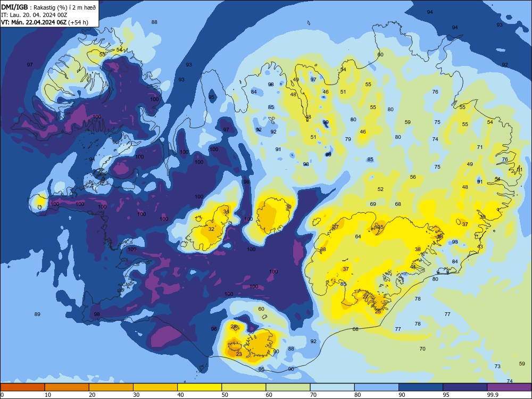
Task: Click the dark orange 0–10 legend swatch
Action: click(x=22, y=387)
